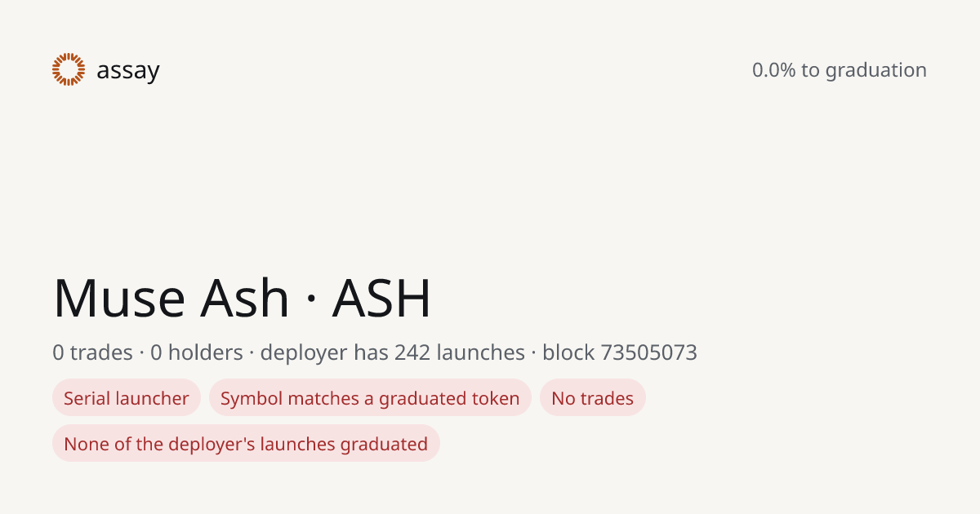980x514 pixels.
Task: Click the No trades warning tag
Action: [x=593, y=398]
